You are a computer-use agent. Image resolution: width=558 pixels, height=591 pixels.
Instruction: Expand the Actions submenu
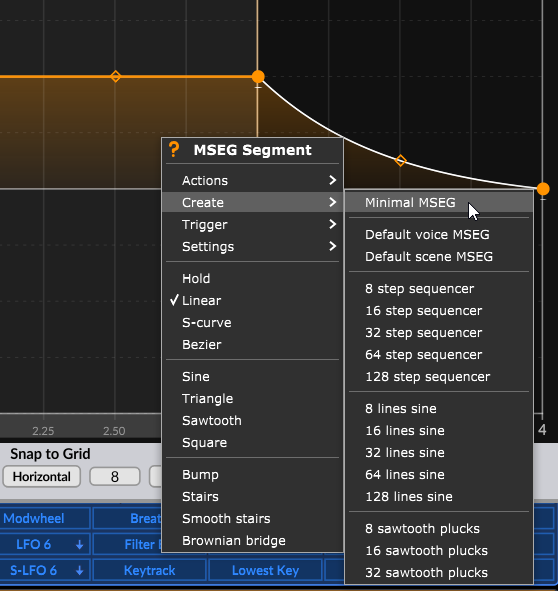point(252,180)
